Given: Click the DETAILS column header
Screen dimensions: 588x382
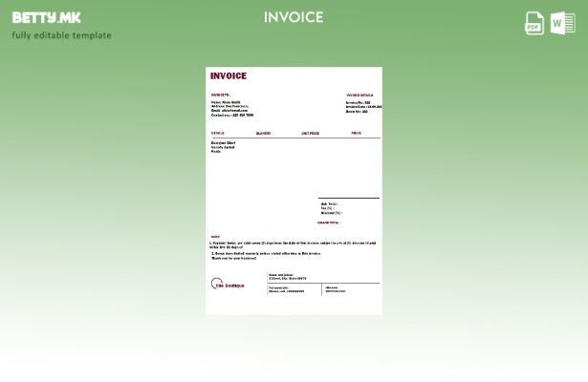Looking at the screenshot, I should click(217, 134).
